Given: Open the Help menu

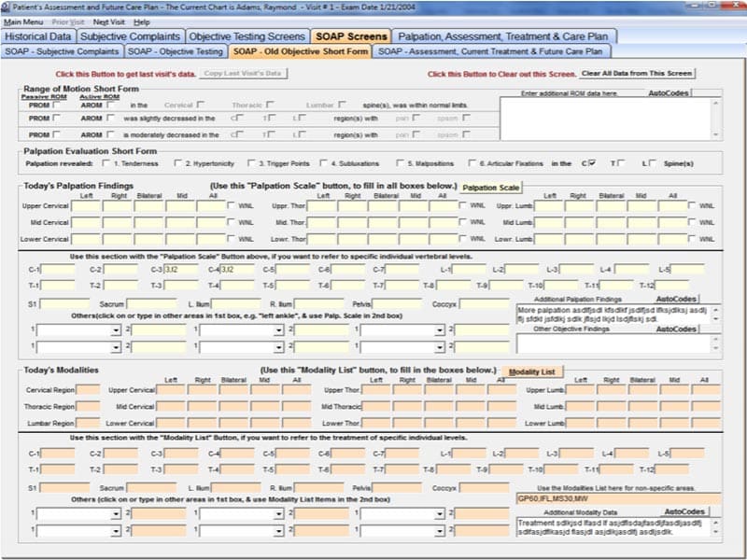Looking at the screenshot, I should (x=142, y=21).
